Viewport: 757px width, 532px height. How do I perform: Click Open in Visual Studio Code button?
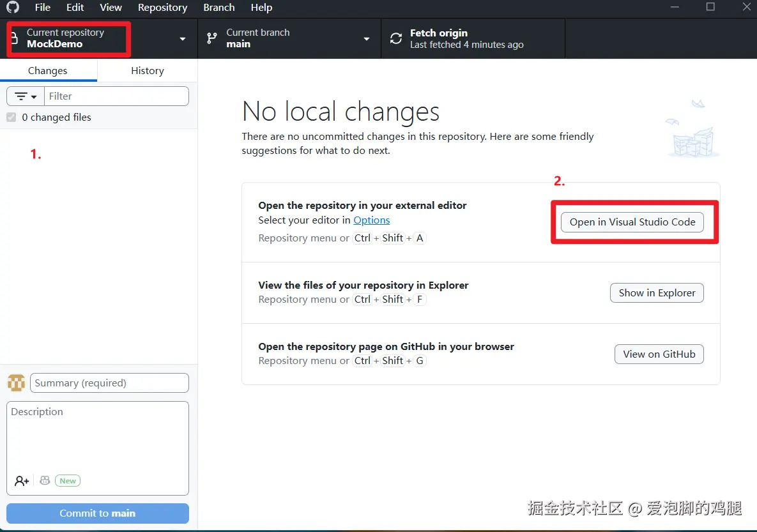click(x=632, y=222)
